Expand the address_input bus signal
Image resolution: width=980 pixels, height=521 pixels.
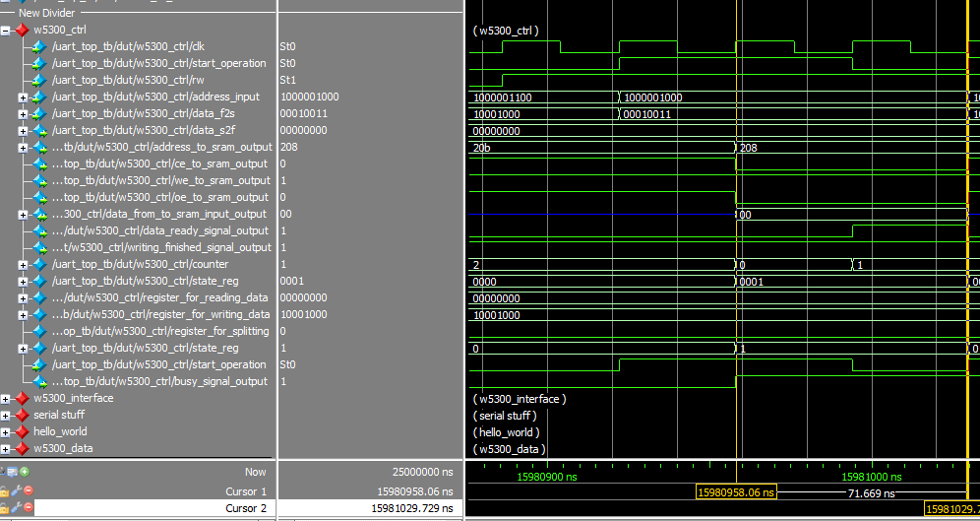coord(23,98)
